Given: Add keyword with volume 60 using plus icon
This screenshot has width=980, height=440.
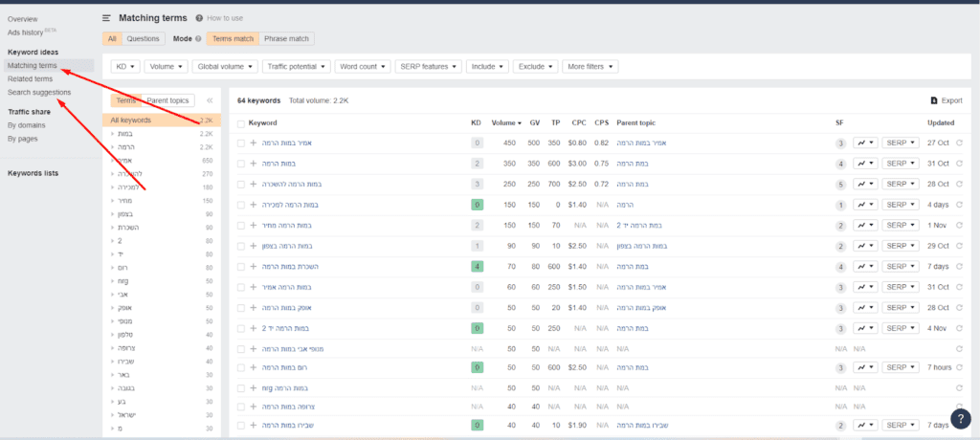Looking at the screenshot, I should click(253, 287).
